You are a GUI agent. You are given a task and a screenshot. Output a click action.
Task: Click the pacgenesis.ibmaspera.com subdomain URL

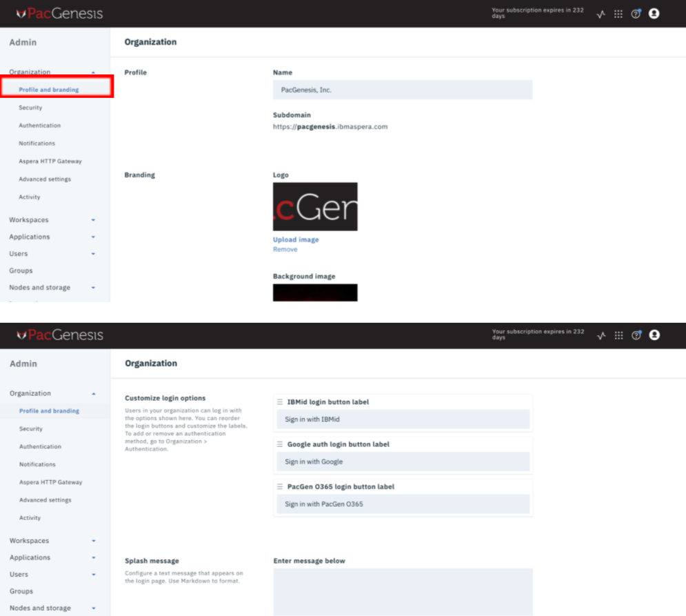[x=330, y=127]
